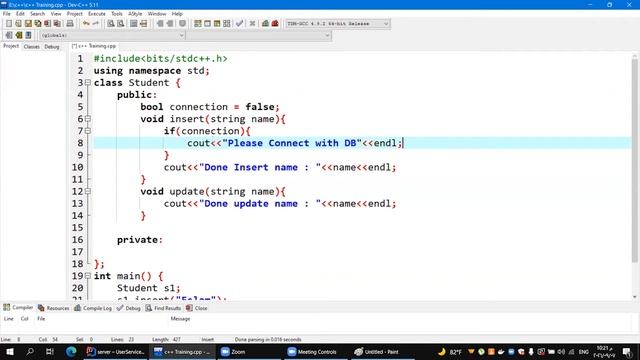Click the 'Done parsing' status bar text
Image resolution: width=640 pixels, height=360 pixels.
268,339
